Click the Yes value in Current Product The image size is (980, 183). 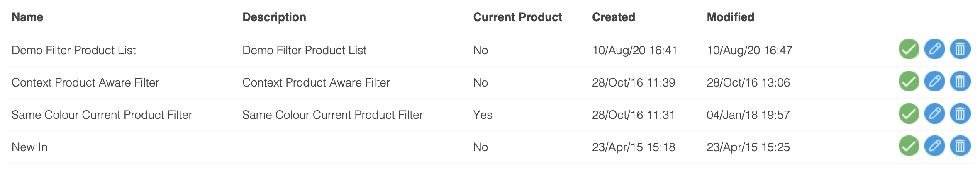coord(483,115)
